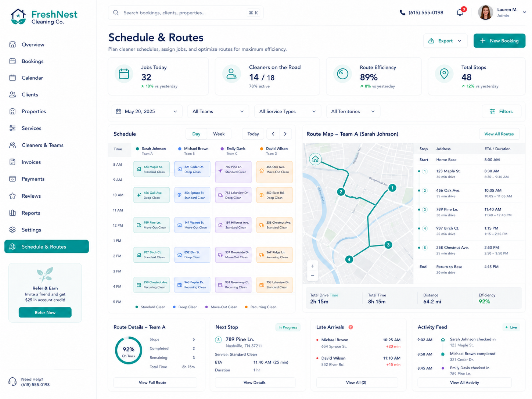Screen dimensions: 532x399
Task: Open Clients in the sidebar
Action: [x=47, y=95]
